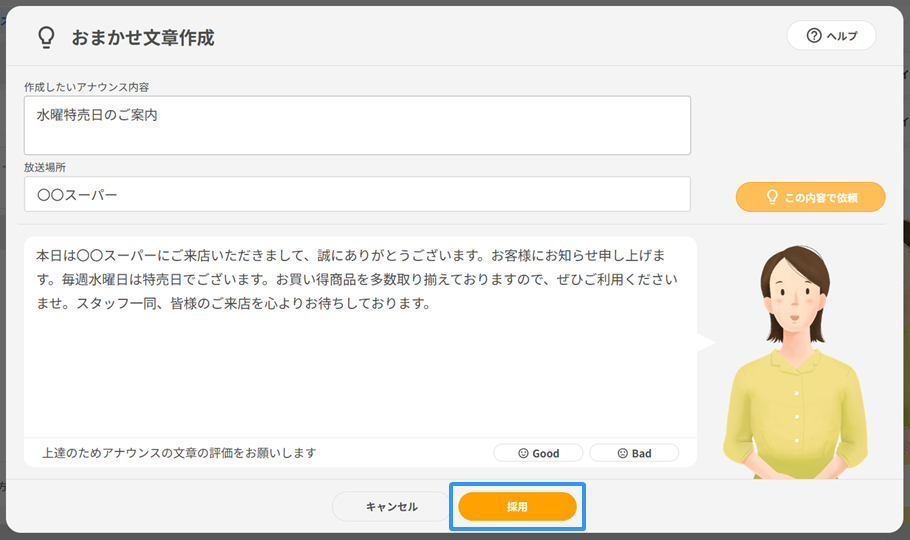This screenshot has height=540, width=910.
Task: Click the lightbulb icon on この内容で依頼
Action: coord(771,197)
